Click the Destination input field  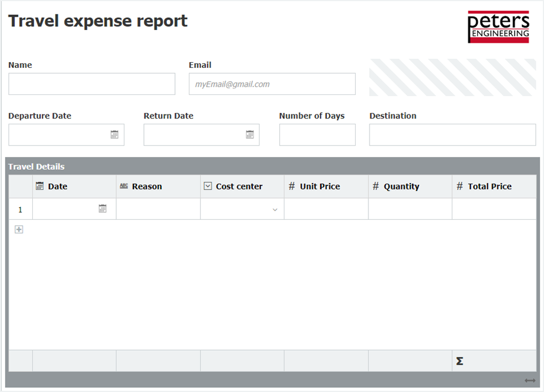coord(452,135)
